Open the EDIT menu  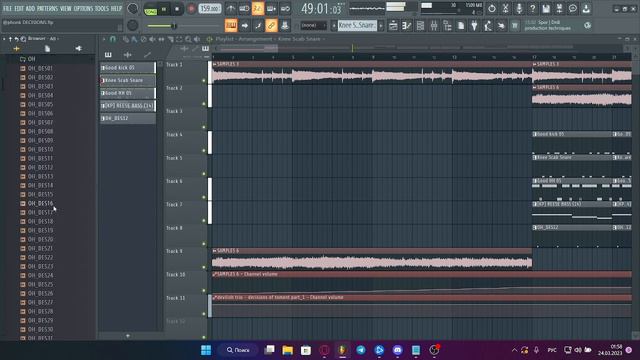tap(19, 9)
